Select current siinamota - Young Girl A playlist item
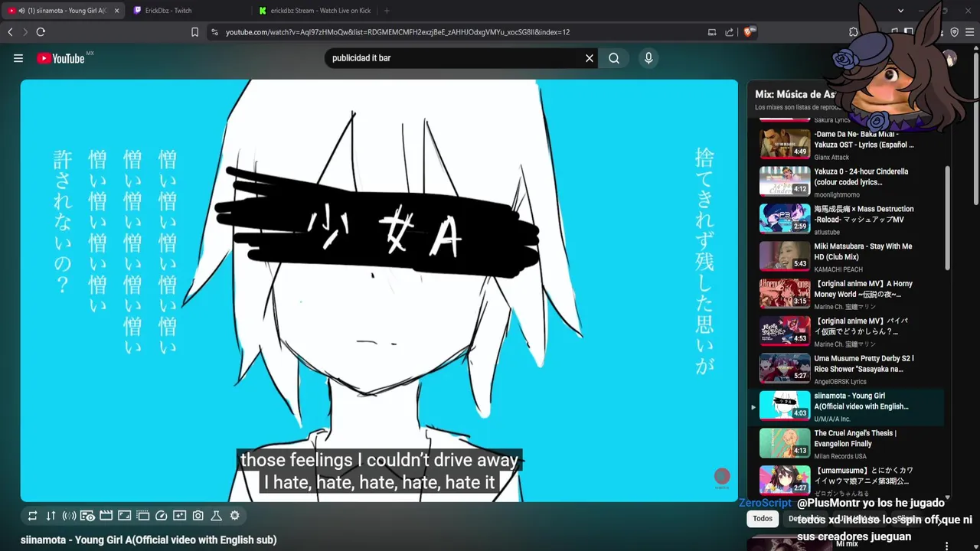The image size is (980, 551). pyautogui.click(x=846, y=407)
